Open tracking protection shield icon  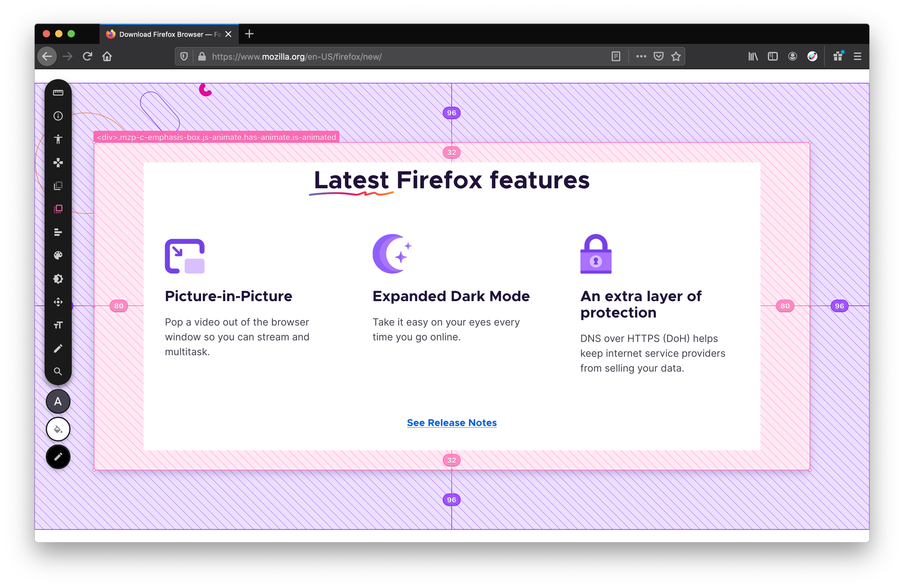pos(184,56)
